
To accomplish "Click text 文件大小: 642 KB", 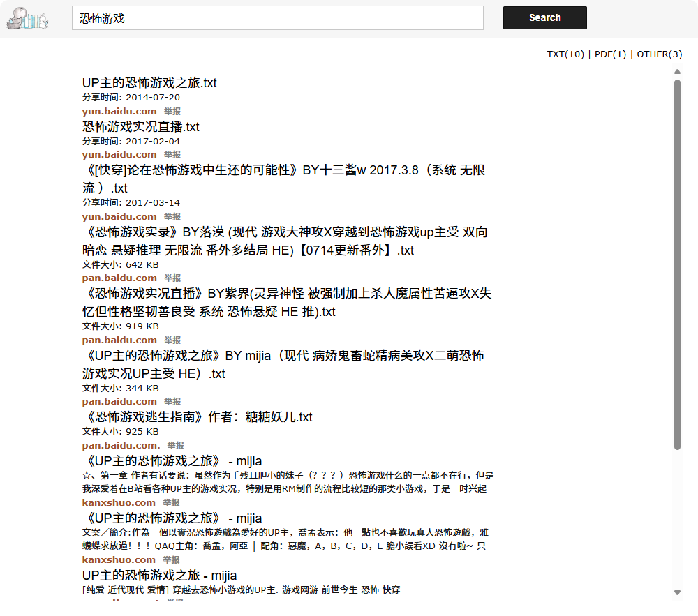I will pos(121,264).
